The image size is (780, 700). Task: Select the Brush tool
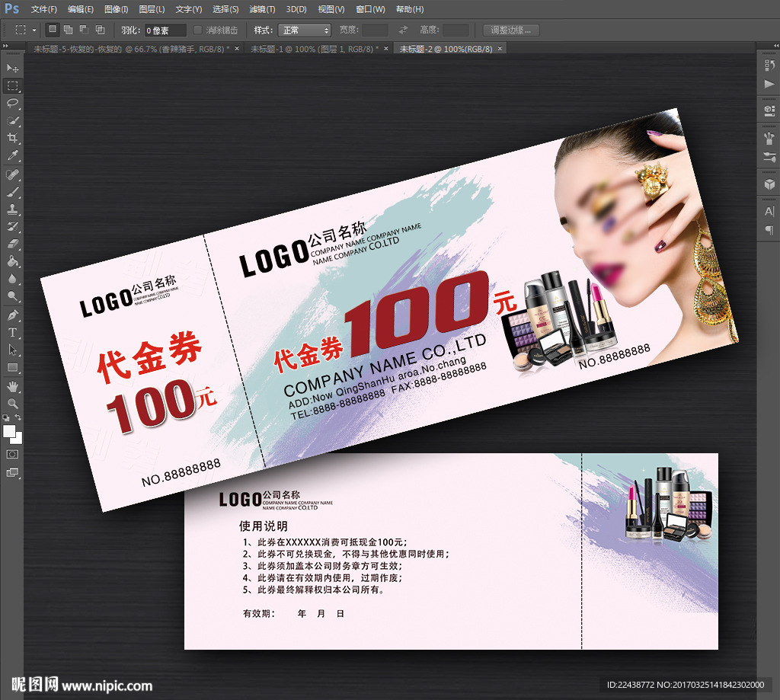(x=12, y=192)
